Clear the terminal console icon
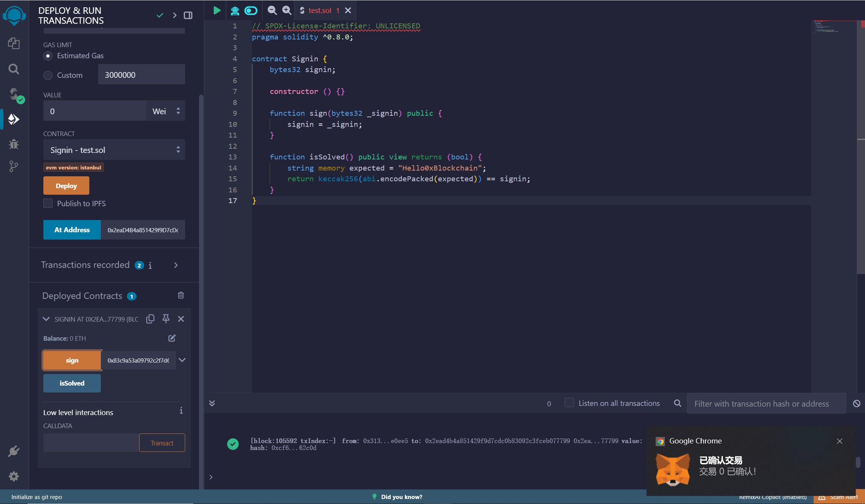The height and width of the screenshot is (504, 865). click(857, 404)
